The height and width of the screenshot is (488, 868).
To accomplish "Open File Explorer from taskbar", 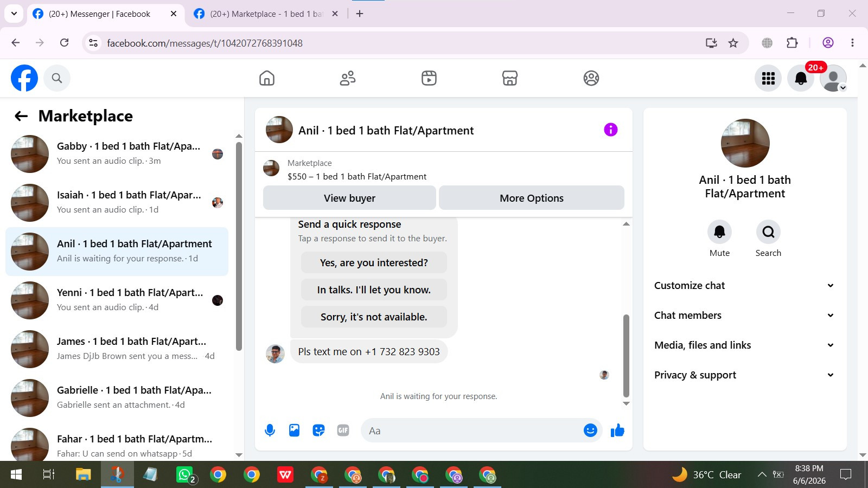I will pos(83,475).
